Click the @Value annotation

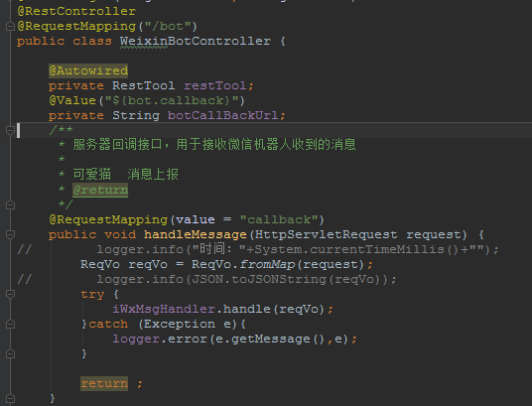pyautogui.click(x=72, y=100)
